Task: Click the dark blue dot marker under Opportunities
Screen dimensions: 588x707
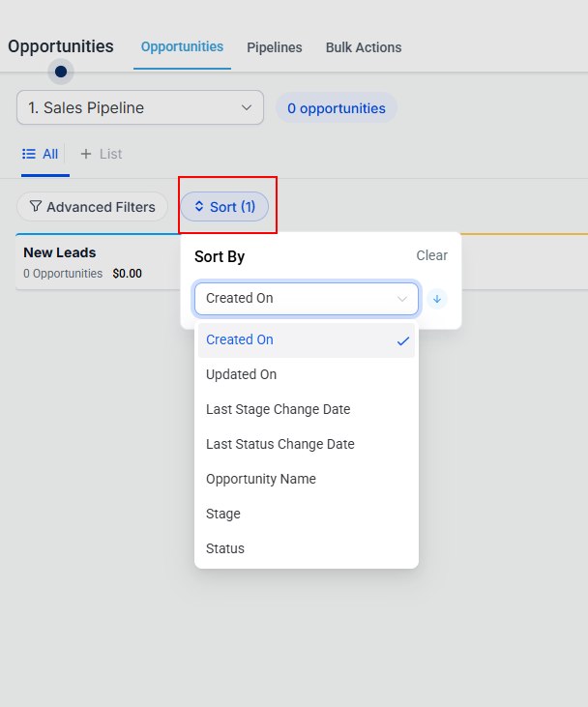Action: coord(61,72)
